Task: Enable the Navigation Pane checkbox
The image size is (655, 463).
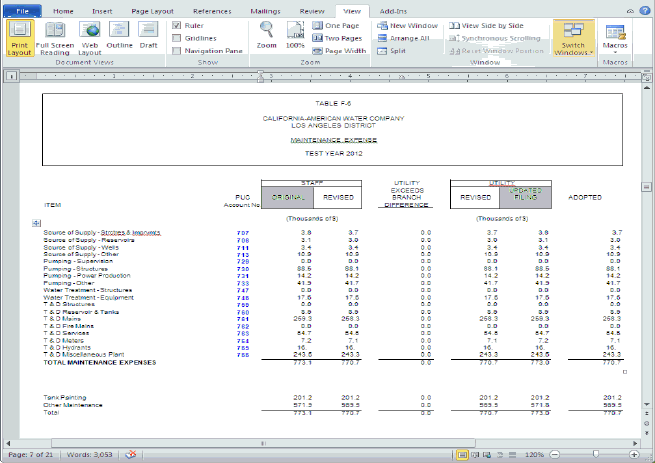Action: point(177,50)
